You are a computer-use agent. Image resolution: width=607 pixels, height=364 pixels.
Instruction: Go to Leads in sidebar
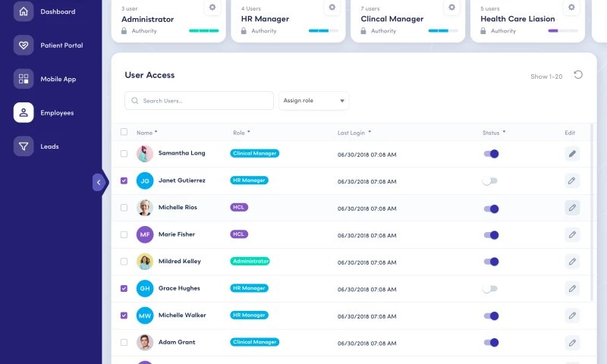(49, 146)
